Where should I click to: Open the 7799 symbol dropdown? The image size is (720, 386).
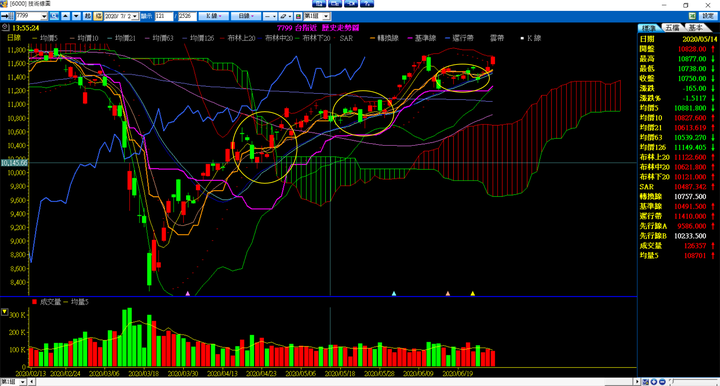click(x=44, y=16)
